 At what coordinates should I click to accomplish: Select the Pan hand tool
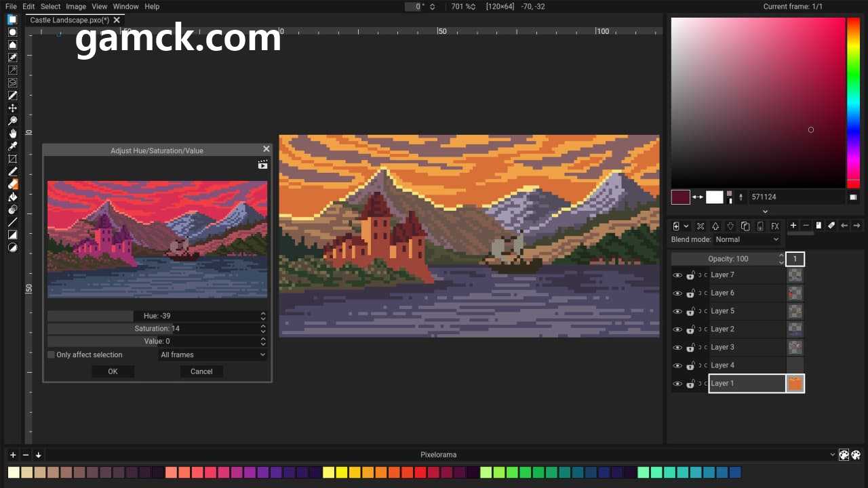tap(12, 134)
